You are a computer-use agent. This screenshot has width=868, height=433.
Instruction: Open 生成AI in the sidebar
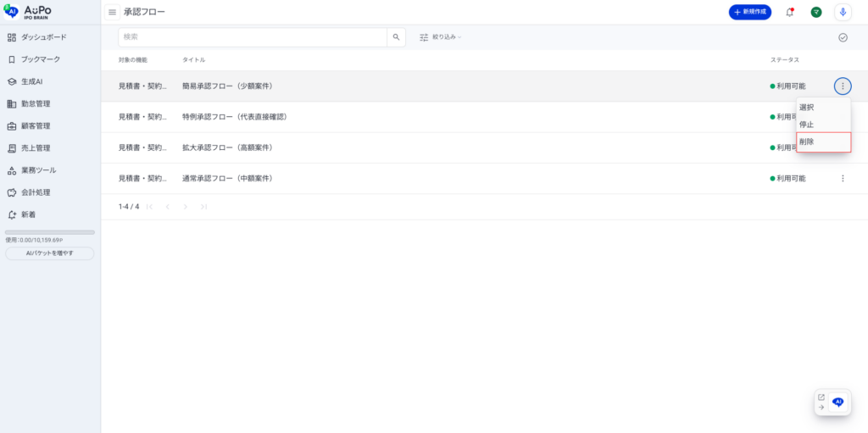tap(32, 82)
